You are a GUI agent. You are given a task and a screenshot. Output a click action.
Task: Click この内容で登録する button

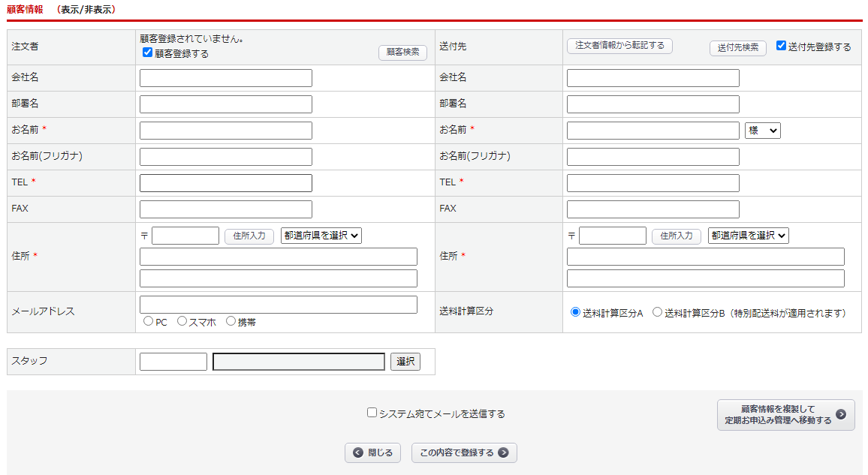click(464, 453)
